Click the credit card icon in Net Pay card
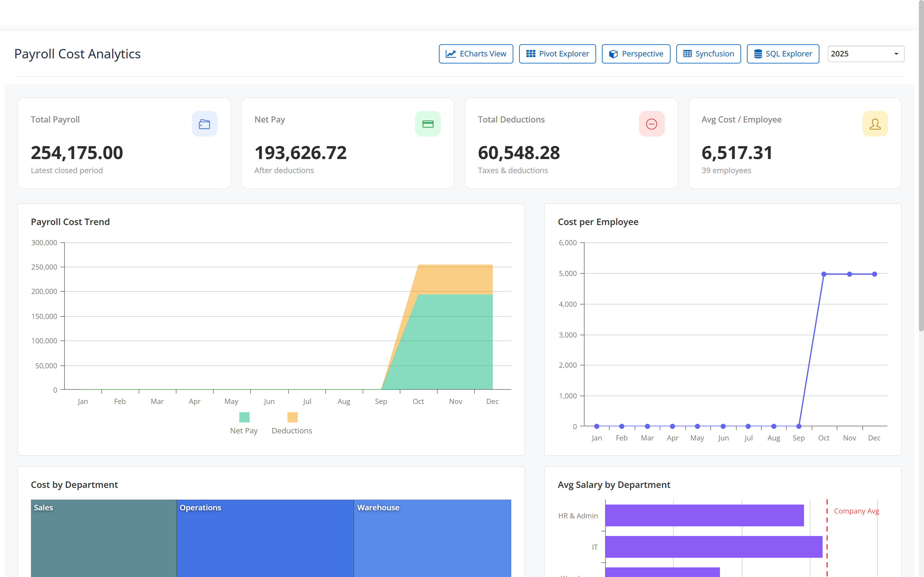 [x=428, y=124]
